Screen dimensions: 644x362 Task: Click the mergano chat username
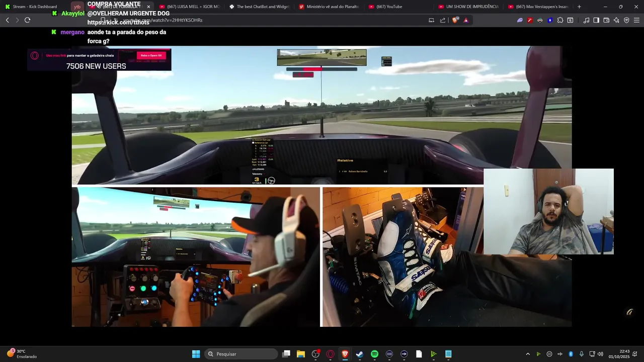click(x=72, y=32)
